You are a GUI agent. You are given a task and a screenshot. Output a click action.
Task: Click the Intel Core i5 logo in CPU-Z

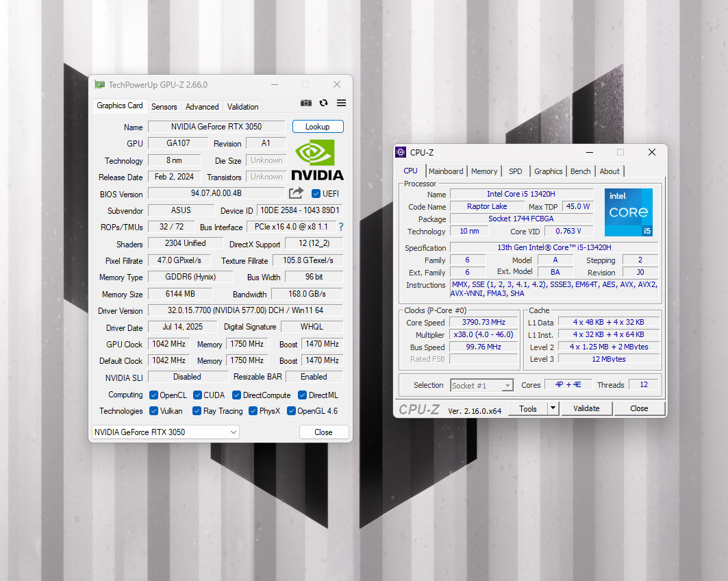(629, 212)
